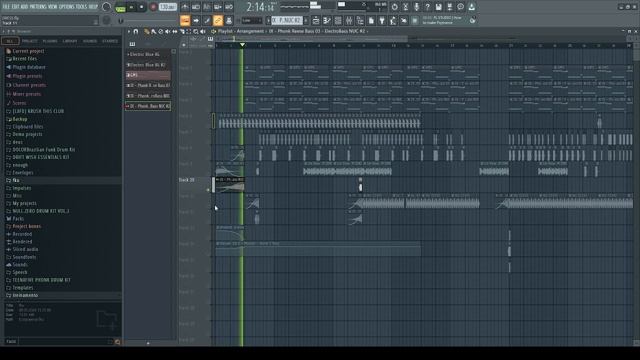Open the TOOLS menu
The width and height of the screenshot is (640, 360).
81,7
